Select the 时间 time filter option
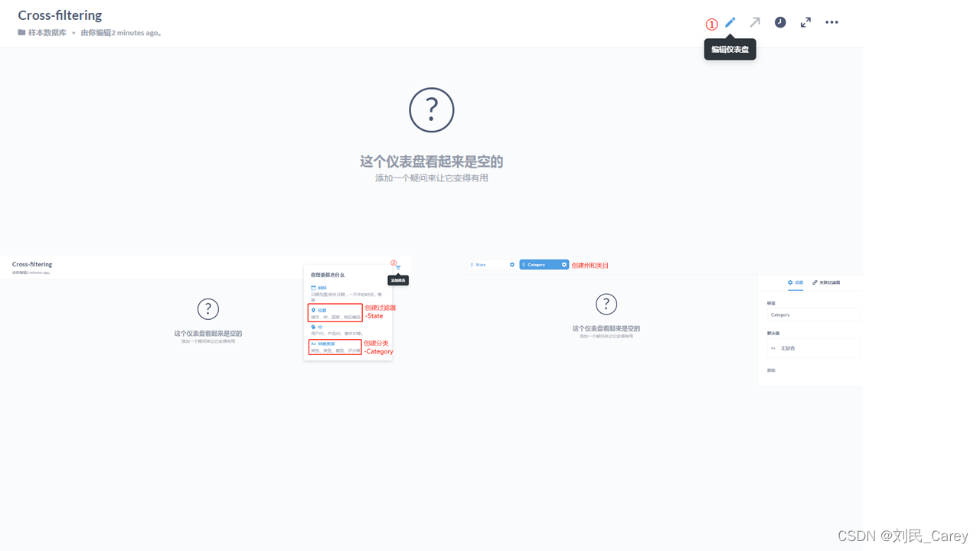Image resolution: width=980 pixels, height=551 pixels. click(347, 294)
